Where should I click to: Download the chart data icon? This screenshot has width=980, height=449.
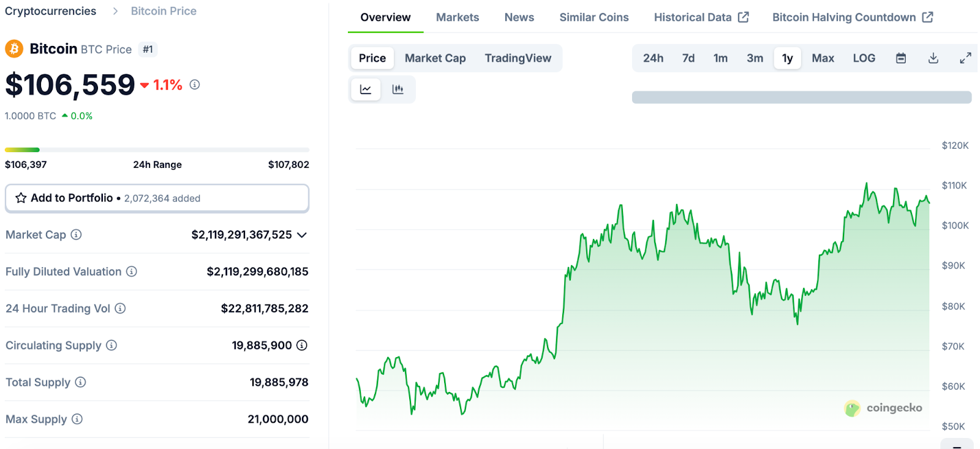[x=933, y=58]
